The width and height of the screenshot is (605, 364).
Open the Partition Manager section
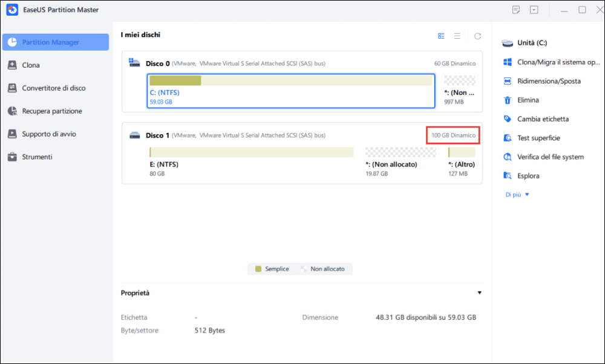point(56,42)
